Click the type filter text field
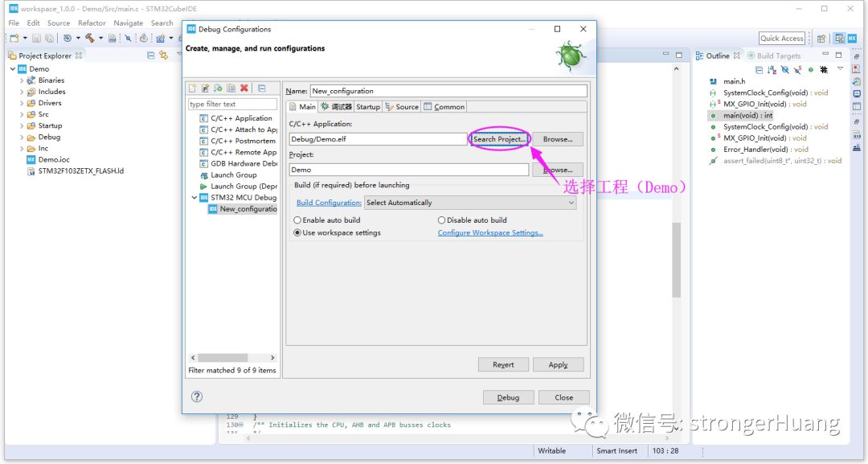868x464 pixels. point(232,104)
